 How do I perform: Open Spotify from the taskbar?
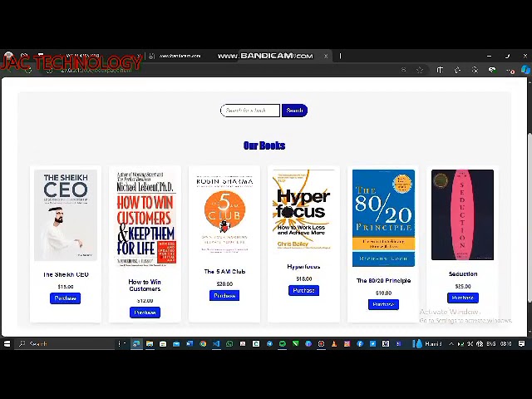tap(283, 343)
